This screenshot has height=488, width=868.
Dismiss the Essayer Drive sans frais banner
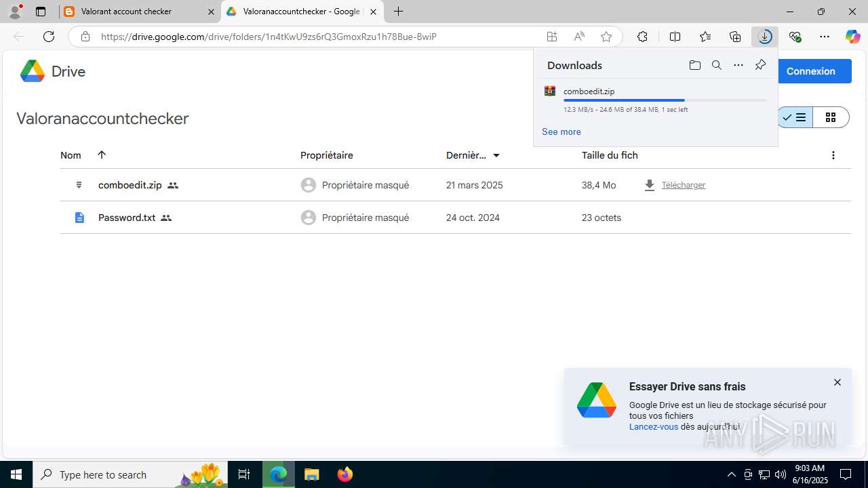pos(837,382)
